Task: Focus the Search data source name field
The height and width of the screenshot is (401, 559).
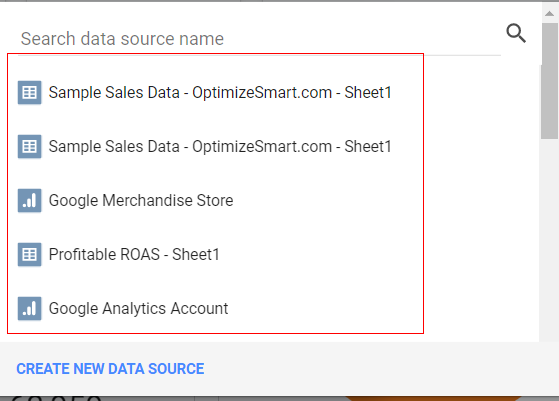Action: click(259, 38)
